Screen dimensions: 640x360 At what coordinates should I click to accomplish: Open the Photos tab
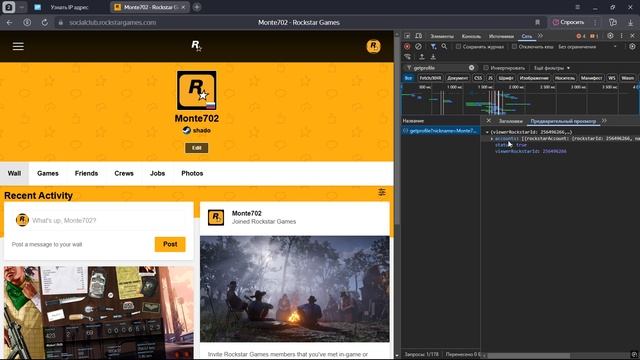point(192,173)
